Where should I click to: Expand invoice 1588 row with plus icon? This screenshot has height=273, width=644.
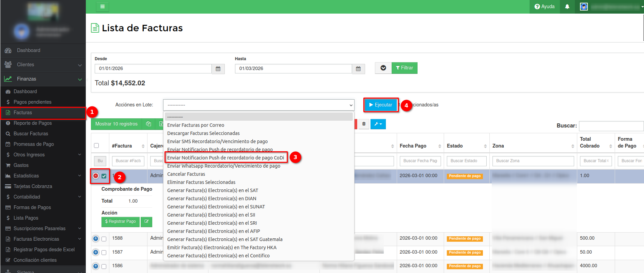coord(96,239)
